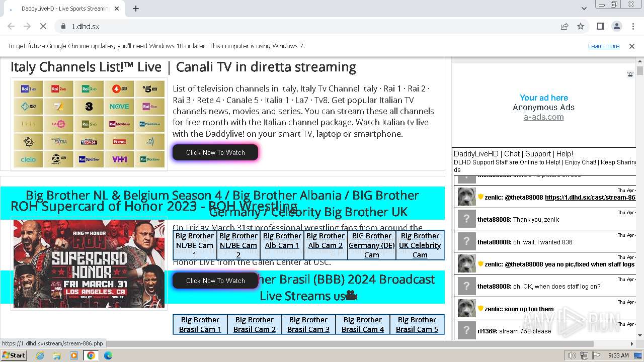The width and height of the screenshot is (644, 362).
Task: Dismiss the Chrome update notice
Action: pyautogui.click(x=632, y=46)
